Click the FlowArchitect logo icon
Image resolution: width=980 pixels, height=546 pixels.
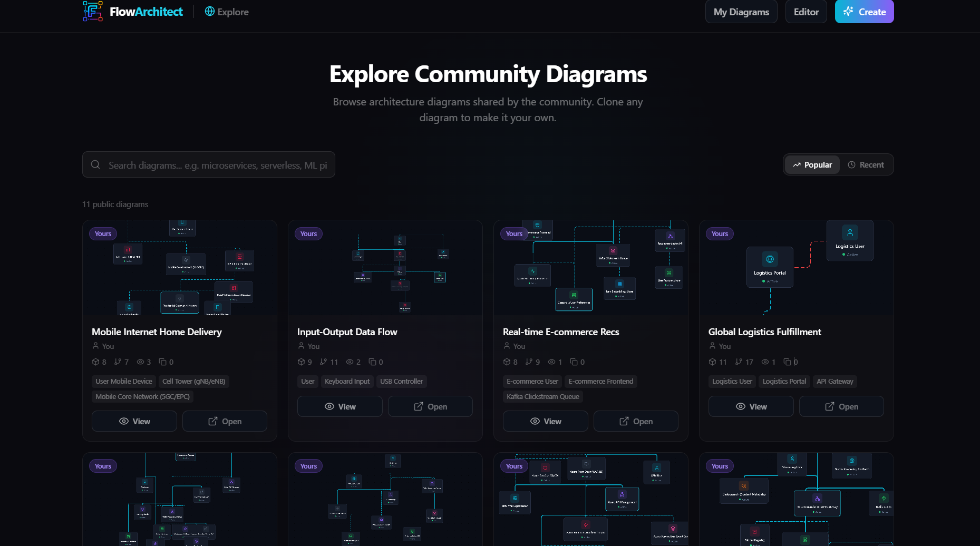93,11
